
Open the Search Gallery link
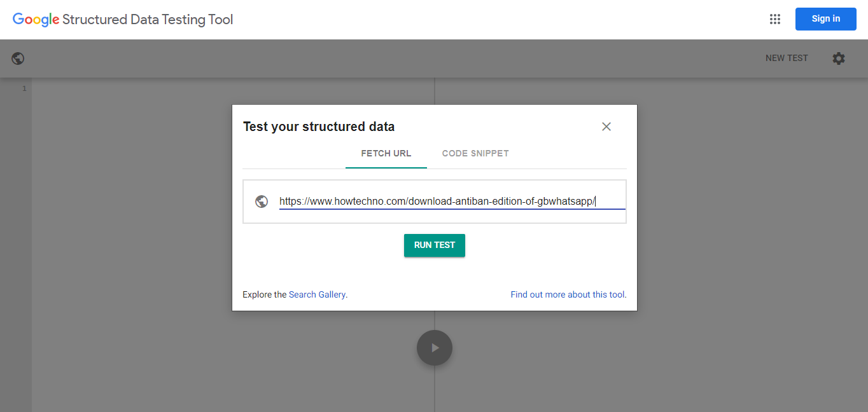point(317,295)
